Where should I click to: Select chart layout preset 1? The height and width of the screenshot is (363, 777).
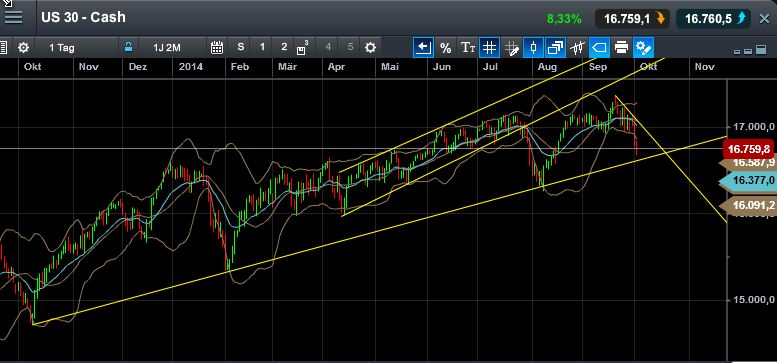click(x=262, y=48)
